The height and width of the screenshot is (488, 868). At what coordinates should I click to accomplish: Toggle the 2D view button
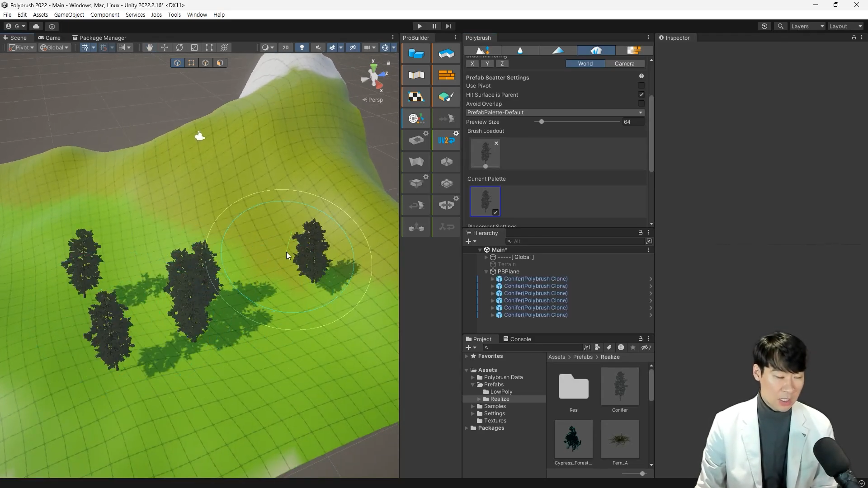(285, 47)
